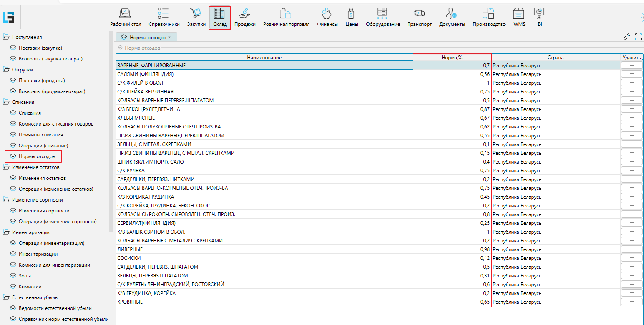
Task: Open the Рабочий стол toolbar section
Action: point(126,18)
